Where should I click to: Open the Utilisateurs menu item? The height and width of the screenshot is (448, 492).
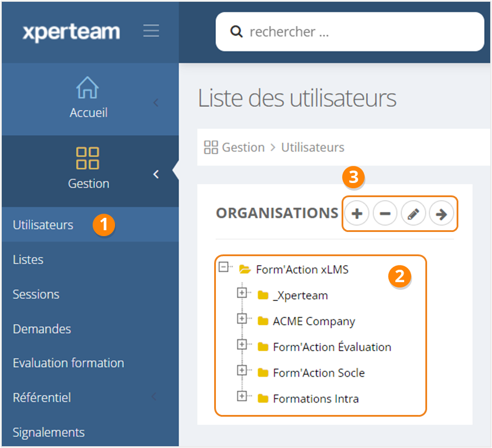coord(43,225)
